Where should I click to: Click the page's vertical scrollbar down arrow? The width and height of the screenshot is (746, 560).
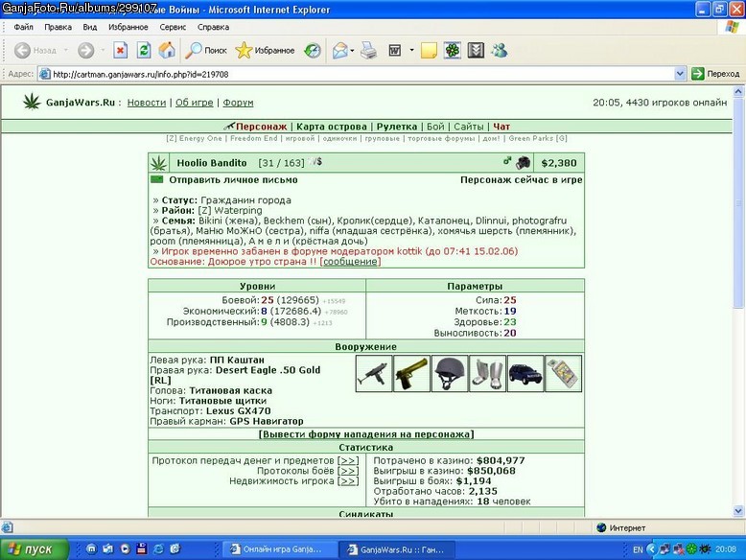[738, 511]
